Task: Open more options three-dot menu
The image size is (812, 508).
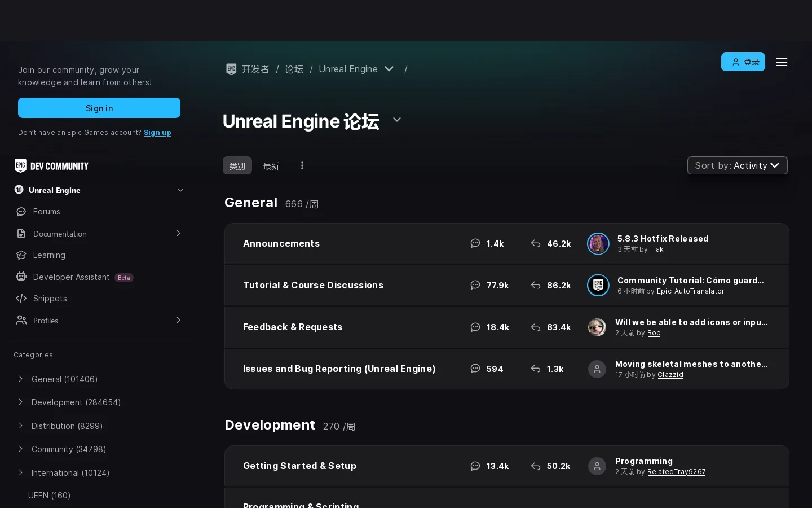Action: tap(302, 165)
